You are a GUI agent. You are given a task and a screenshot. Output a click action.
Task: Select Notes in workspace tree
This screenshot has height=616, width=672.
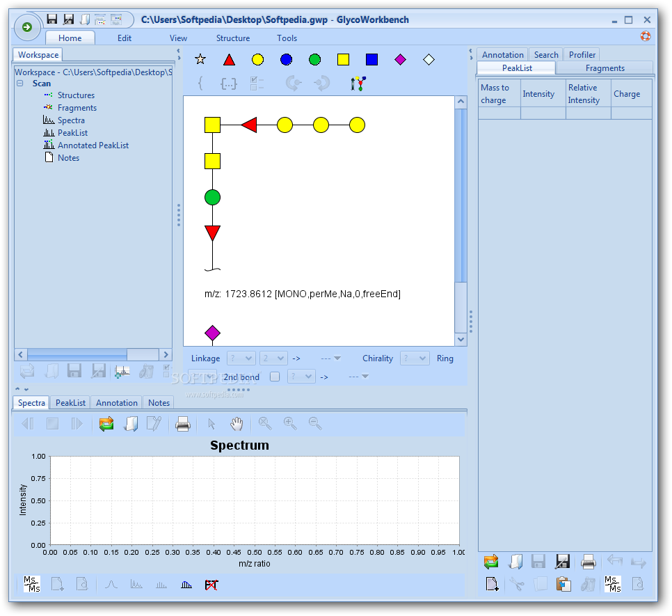pos(69,158)
